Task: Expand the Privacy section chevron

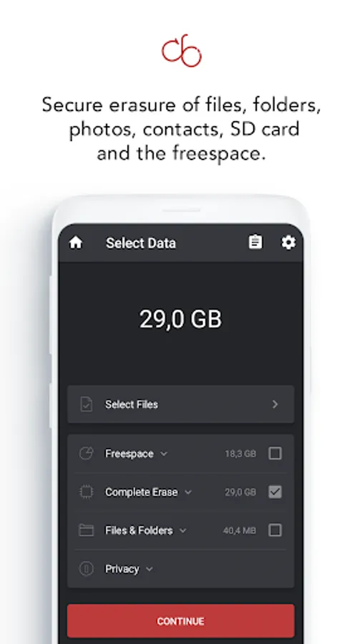Action: 150,570
